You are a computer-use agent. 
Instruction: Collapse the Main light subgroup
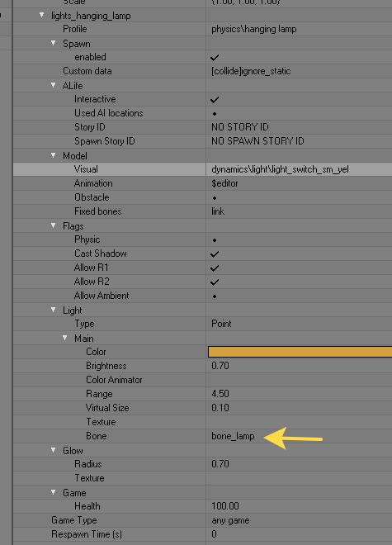pos(64,338)
